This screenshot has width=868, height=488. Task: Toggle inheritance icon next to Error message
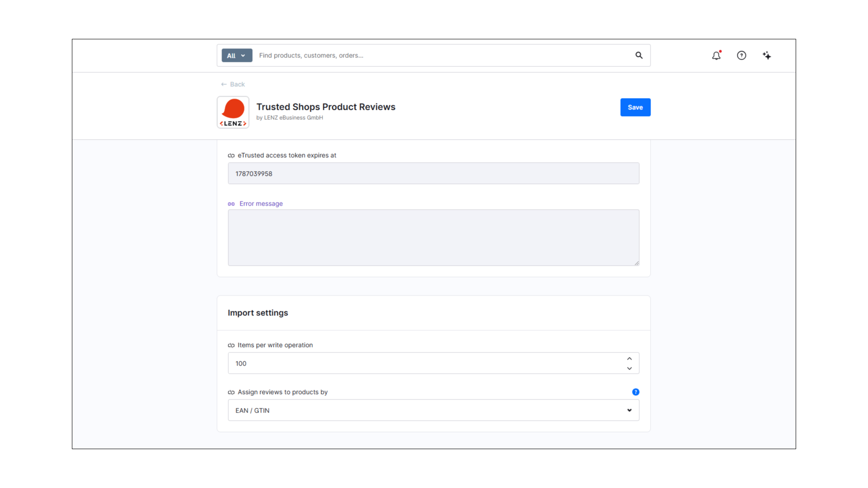(x=231, y=204)
